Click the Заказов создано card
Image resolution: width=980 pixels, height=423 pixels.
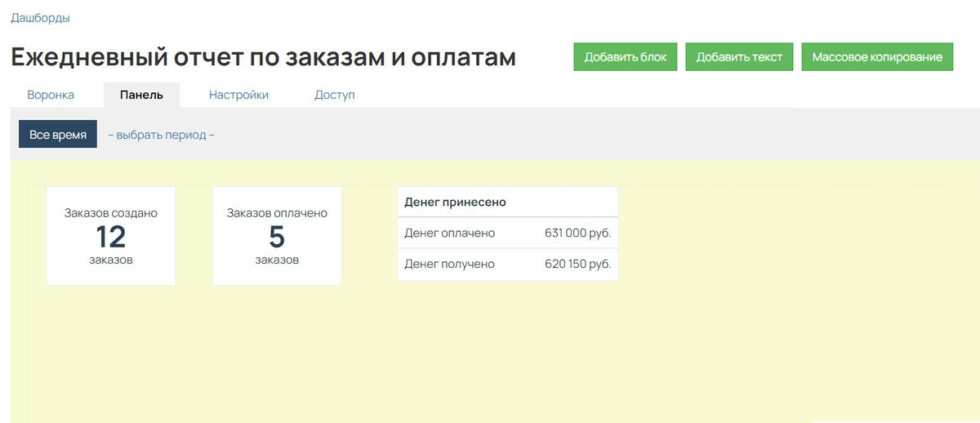[x=111, y=236]
